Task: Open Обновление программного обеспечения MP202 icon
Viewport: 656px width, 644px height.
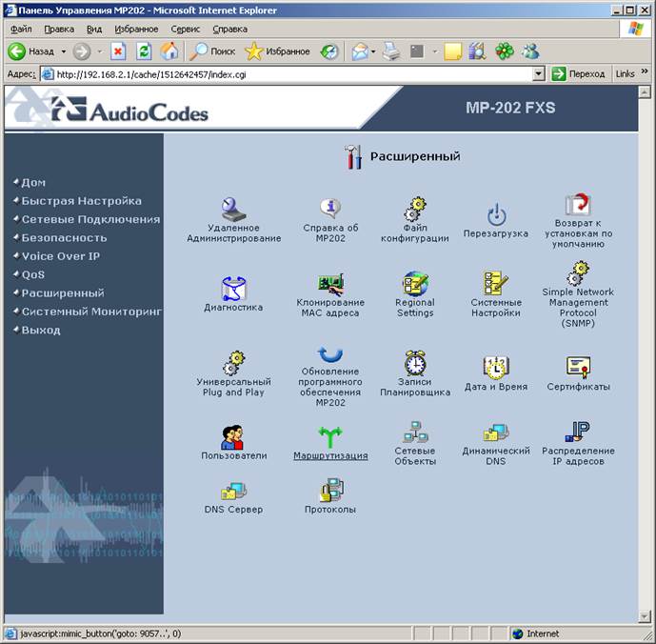Action: click(330, 355)
